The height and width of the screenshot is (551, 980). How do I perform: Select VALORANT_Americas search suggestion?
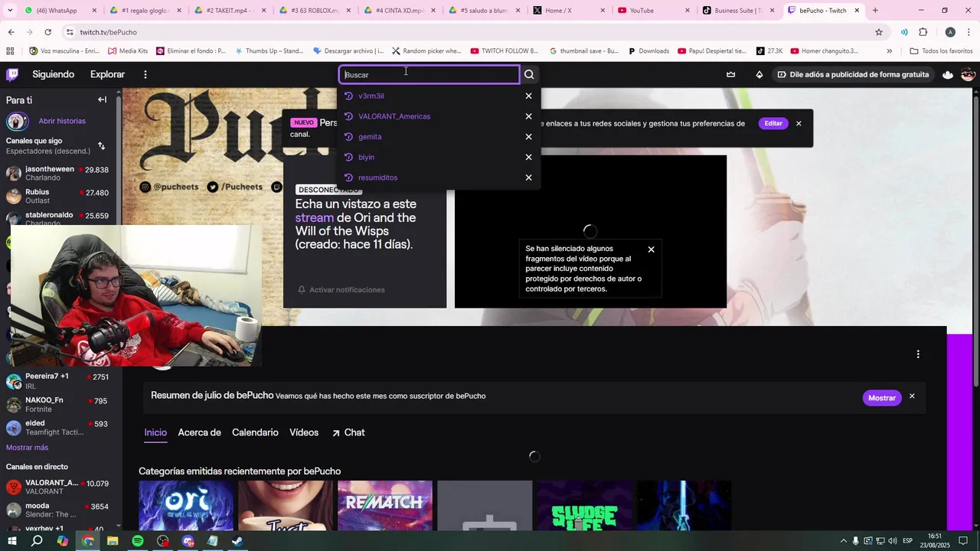click(394, 116)
